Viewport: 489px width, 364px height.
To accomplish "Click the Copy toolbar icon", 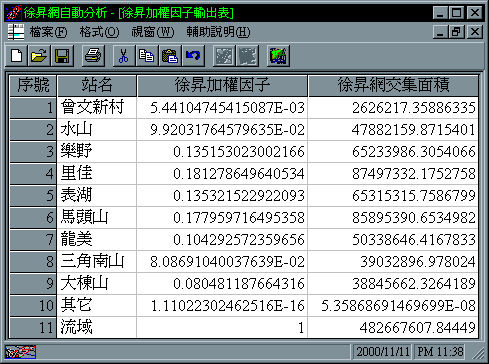I will 147,56.
